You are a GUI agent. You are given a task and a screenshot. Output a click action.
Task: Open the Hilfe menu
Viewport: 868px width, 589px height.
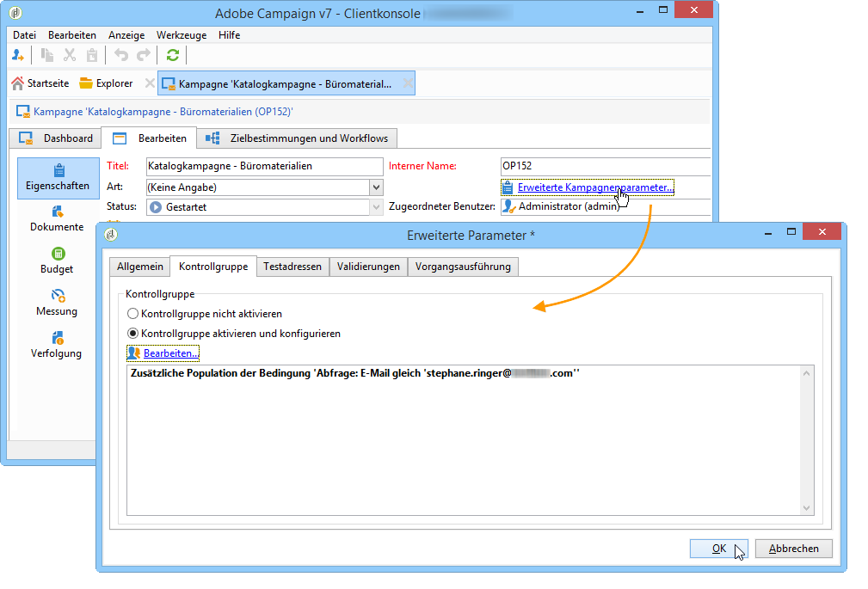pos(229,35)
